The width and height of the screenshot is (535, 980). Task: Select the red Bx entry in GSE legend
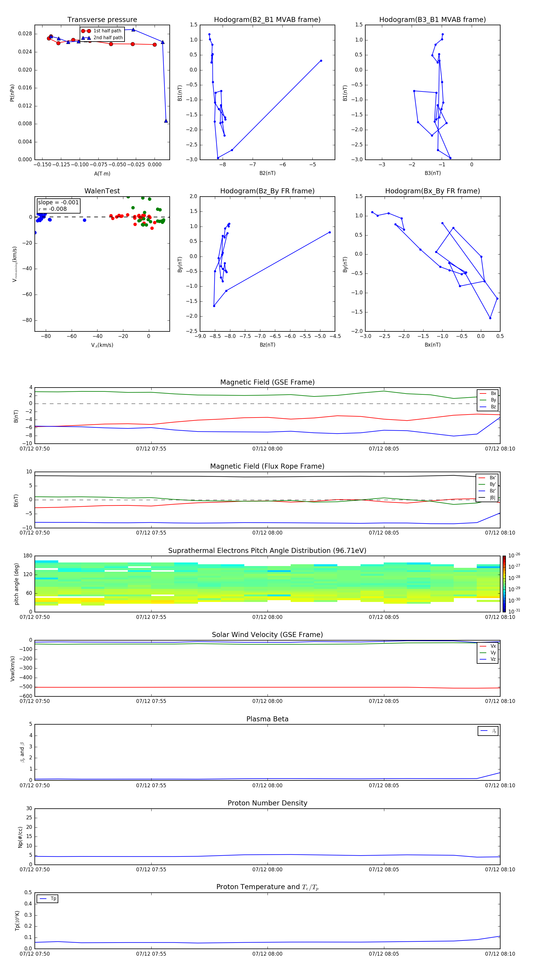pos(488,394)
